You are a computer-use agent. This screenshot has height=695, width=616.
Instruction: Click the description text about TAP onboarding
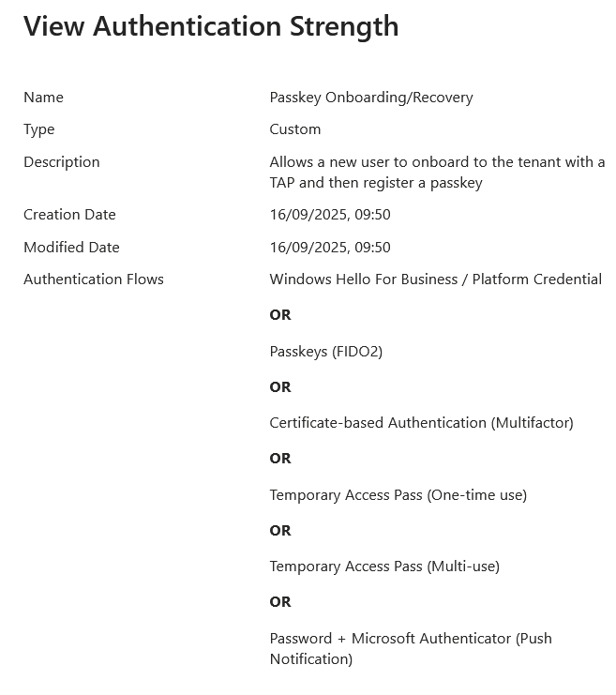[x=436, y=173]
